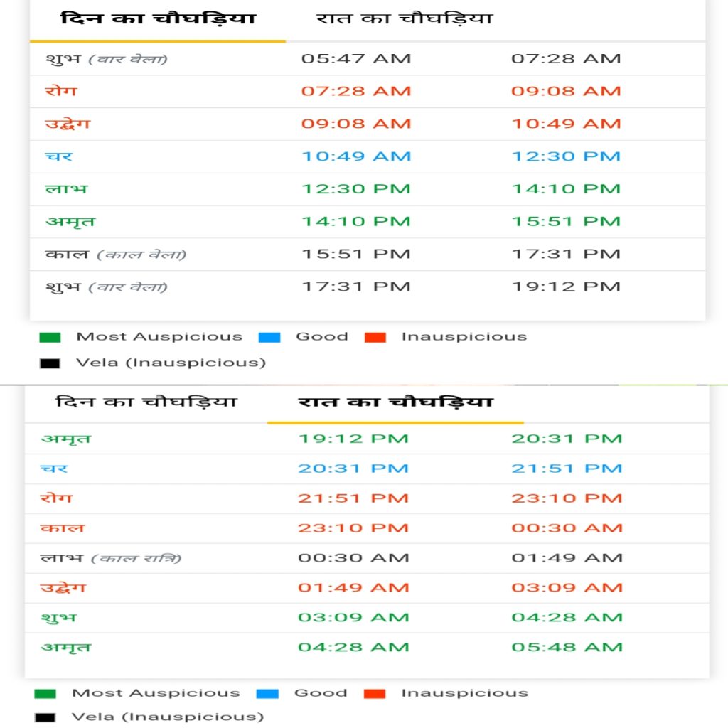Select the bold रात का चौघड़िया tab in lower panel
Viewport: 728px width, 728px height.
pos(395,402)
